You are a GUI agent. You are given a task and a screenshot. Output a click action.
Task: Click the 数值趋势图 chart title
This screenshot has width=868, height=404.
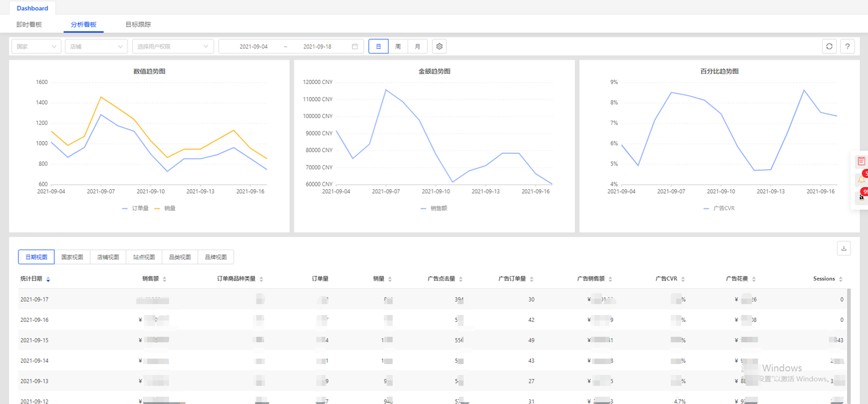click(x=149, y=71)
